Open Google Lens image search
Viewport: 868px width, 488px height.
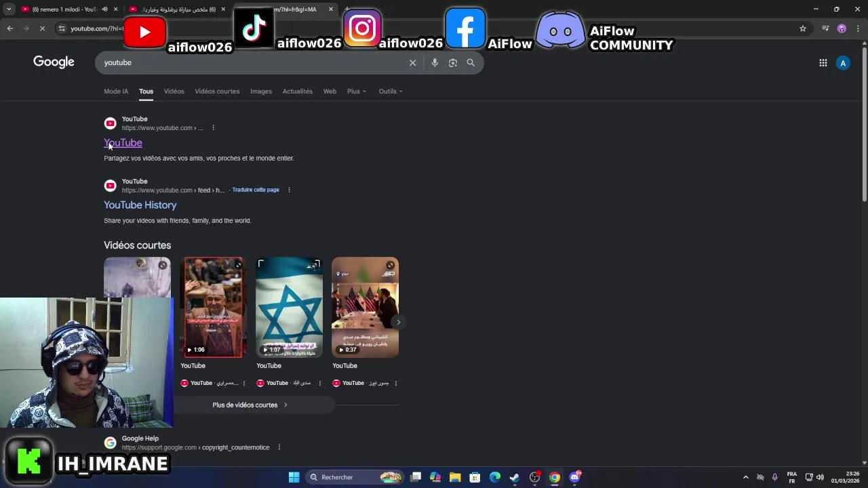click(453, 62)
